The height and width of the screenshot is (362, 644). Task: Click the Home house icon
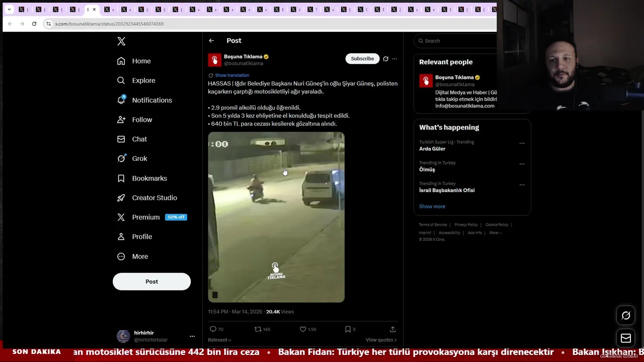tap(121, 61)
